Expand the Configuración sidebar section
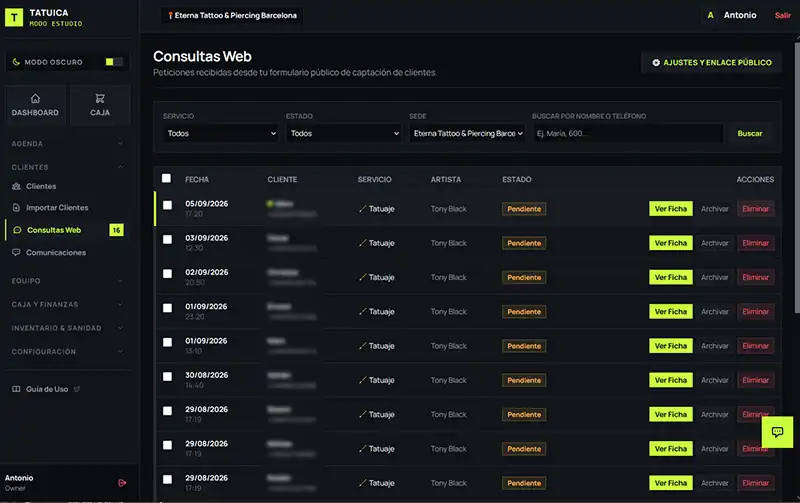800x503 pixels. click(67, 351)
